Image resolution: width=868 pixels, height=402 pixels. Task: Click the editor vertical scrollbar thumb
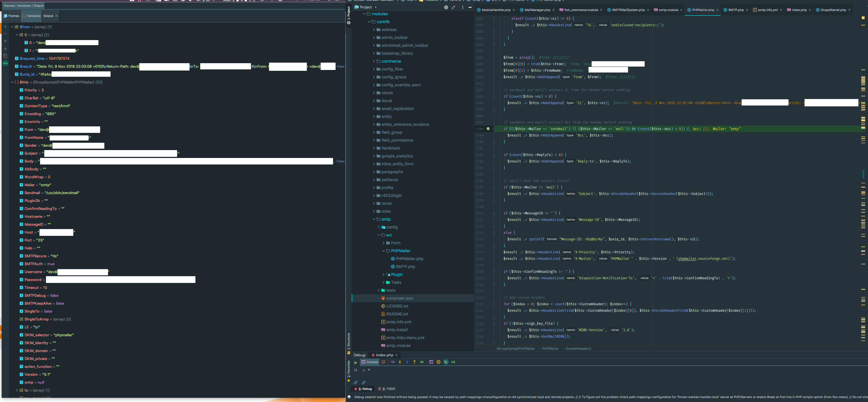(x=863, y=174)
